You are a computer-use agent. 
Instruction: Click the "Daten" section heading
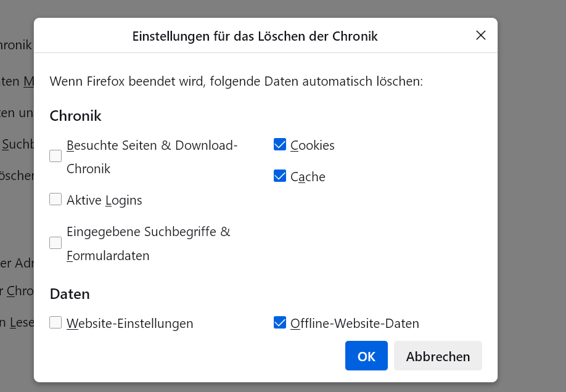pyautogui.click(x=70, y=294)
